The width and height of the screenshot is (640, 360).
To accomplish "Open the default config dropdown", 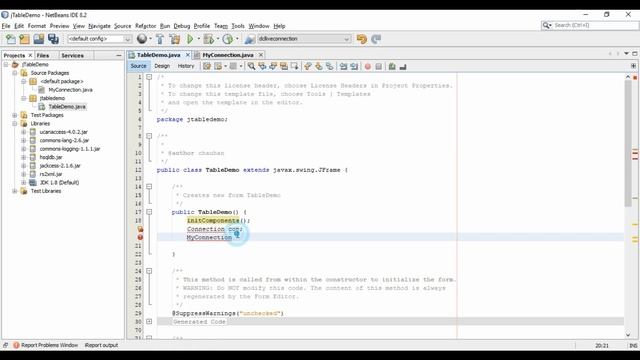I will [99, 39].
